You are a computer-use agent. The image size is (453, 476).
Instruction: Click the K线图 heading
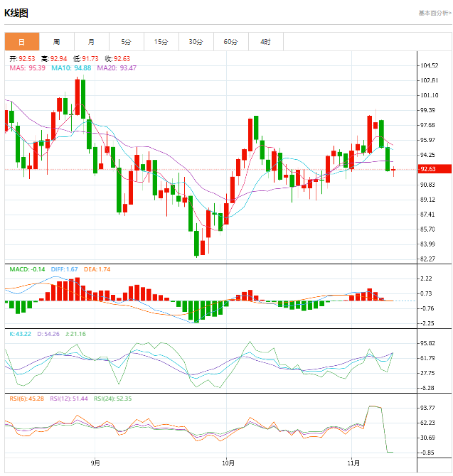coord(16,13)
